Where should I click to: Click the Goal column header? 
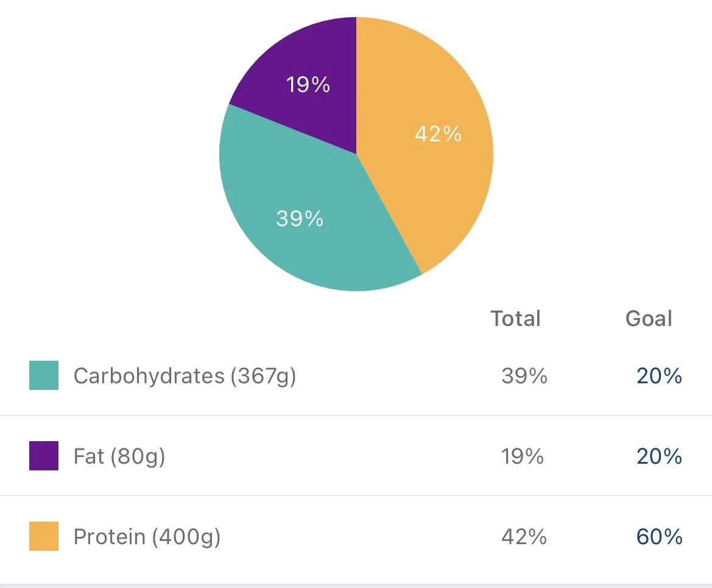(x=649, y=319)
